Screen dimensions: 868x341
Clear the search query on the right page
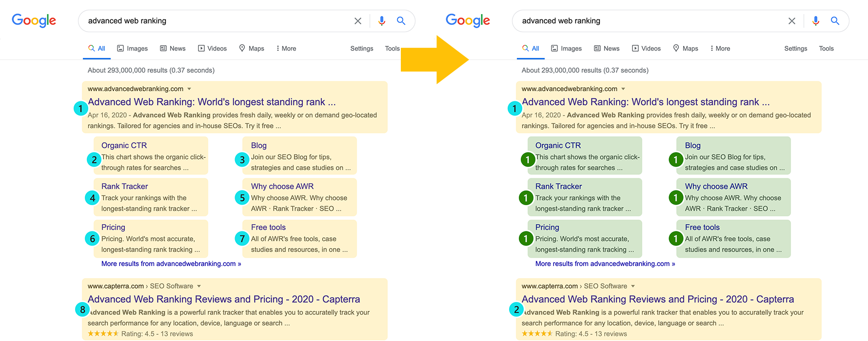(x=792, y=21)
